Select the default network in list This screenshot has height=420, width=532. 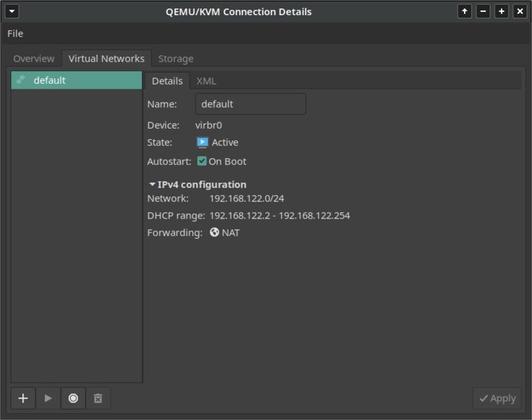pyautogui.click(x=76, y=80)
